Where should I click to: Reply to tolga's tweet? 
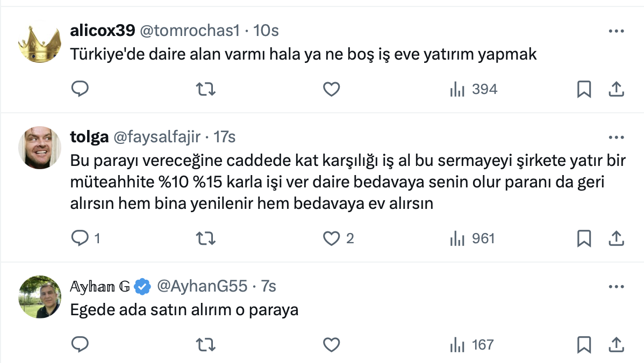pos(80,238)
